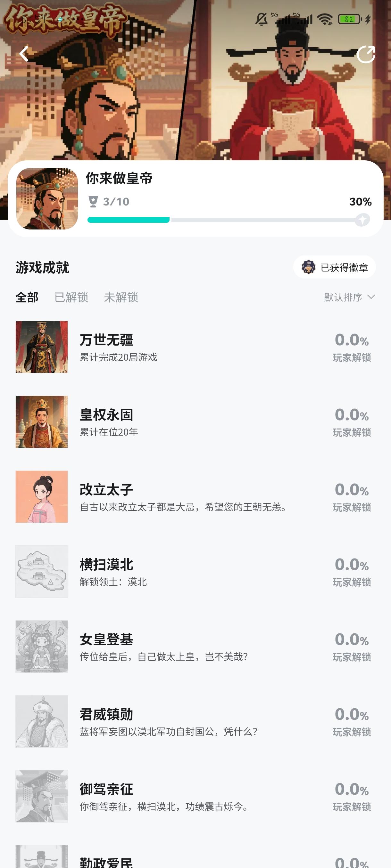Tap the locked 横扫漠北 map thumbnail
The image size is (391, 868).
(x=41, y=572)
